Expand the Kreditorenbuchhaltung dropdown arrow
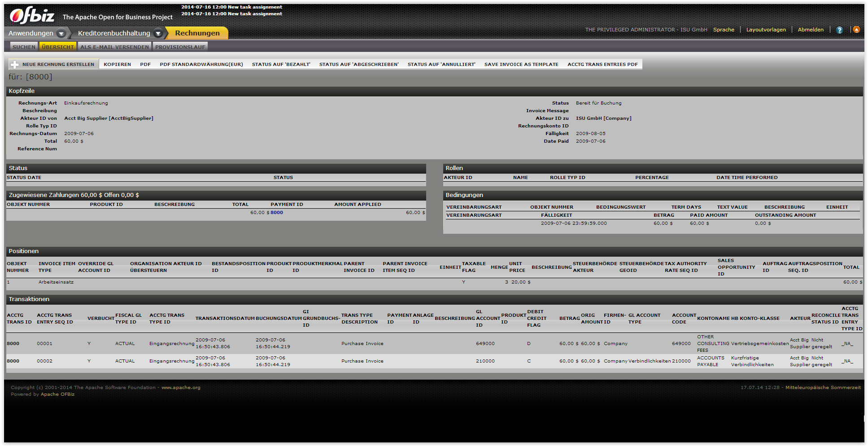 click(x=158, y=33)
